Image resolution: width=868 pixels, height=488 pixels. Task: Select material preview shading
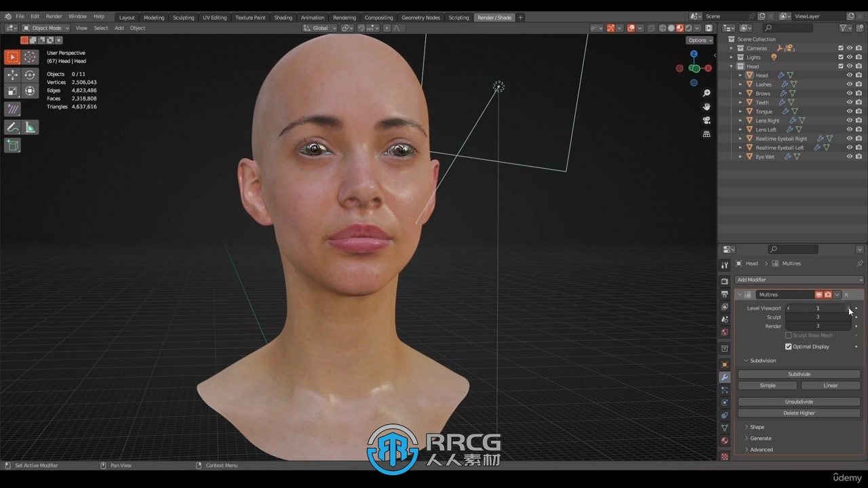click(x=680, y=28)
